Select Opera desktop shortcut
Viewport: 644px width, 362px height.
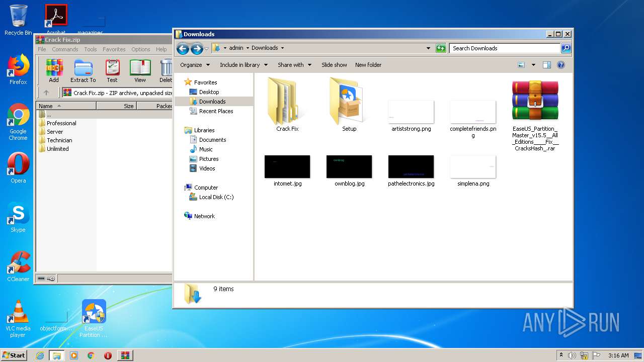pos(18,168)
